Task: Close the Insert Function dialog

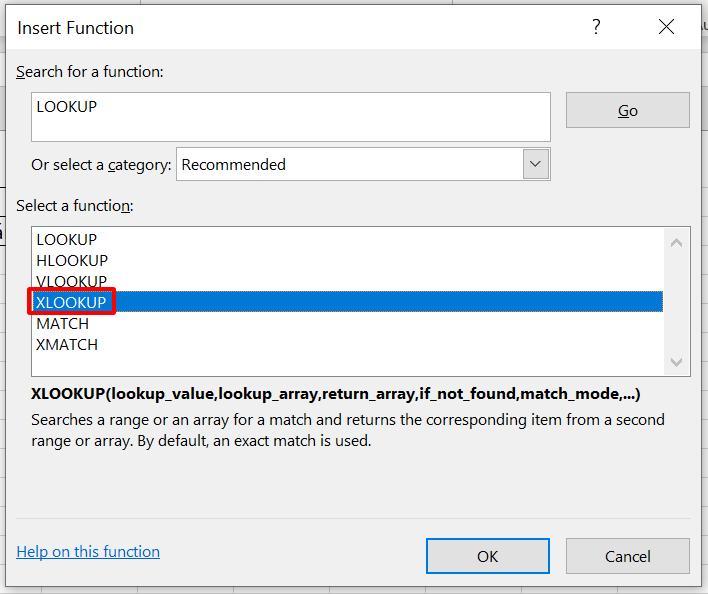Action: pyautogui.click(x=667, y=28)
